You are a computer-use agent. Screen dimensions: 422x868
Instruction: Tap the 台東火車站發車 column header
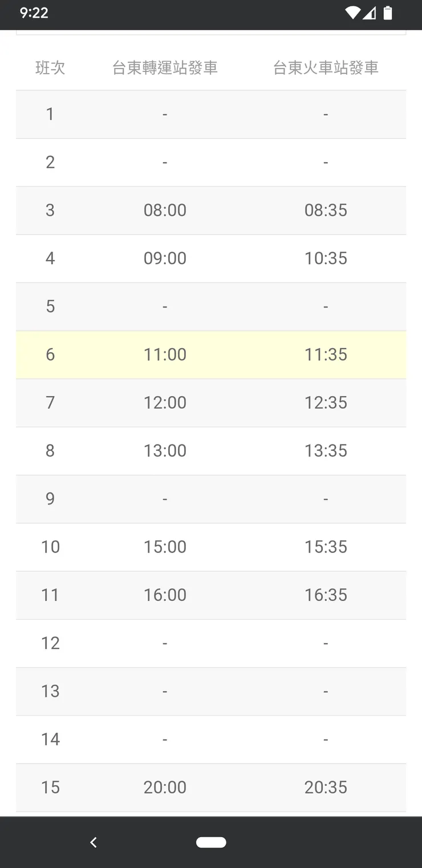pos(326,68)
